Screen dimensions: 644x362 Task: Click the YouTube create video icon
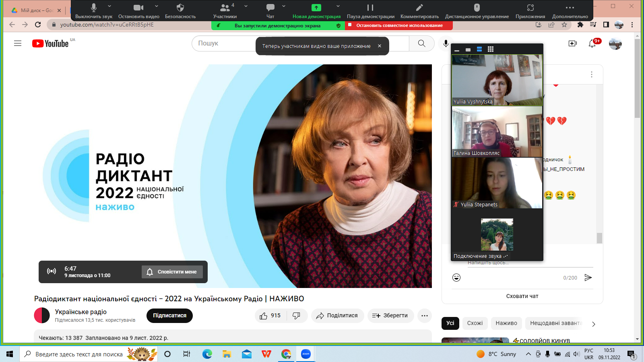(x=572, y=43)
